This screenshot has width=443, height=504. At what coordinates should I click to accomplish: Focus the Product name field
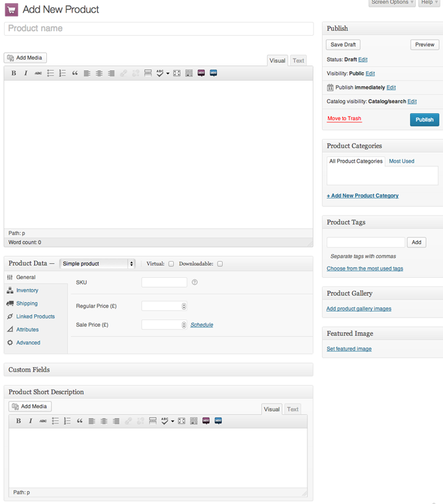pos(159,28)
